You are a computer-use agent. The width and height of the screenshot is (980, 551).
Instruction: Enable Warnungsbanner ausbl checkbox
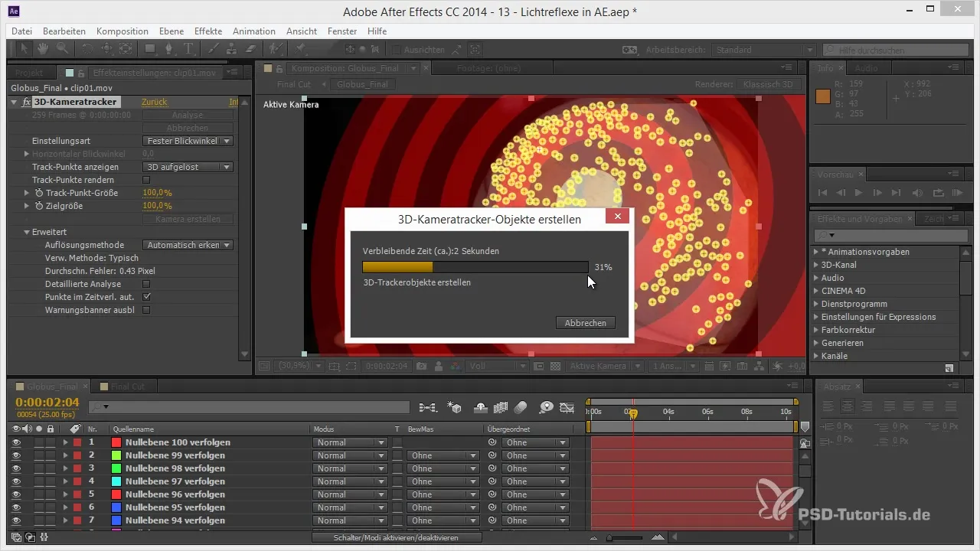coord(147,310)
